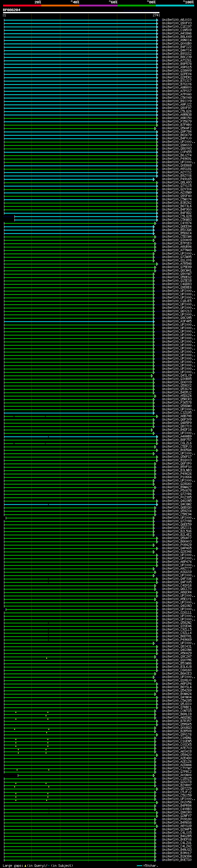Viewport: 197px width, 868px height.
Task: Select the UniRef100_C5KY49 label
Action: click(177, 98)
